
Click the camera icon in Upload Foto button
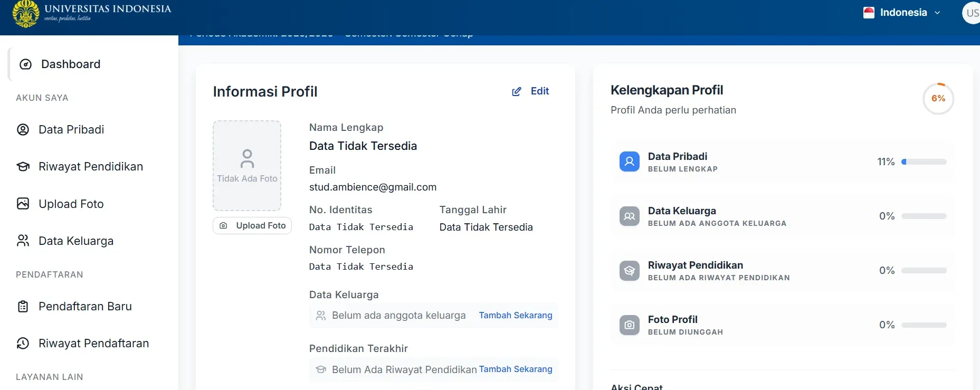[x=224, y=225]
